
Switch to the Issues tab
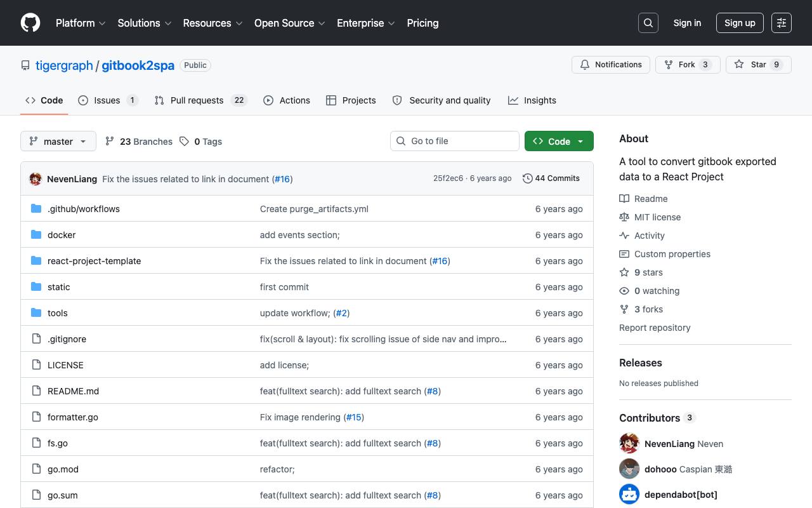pos(108,100)
